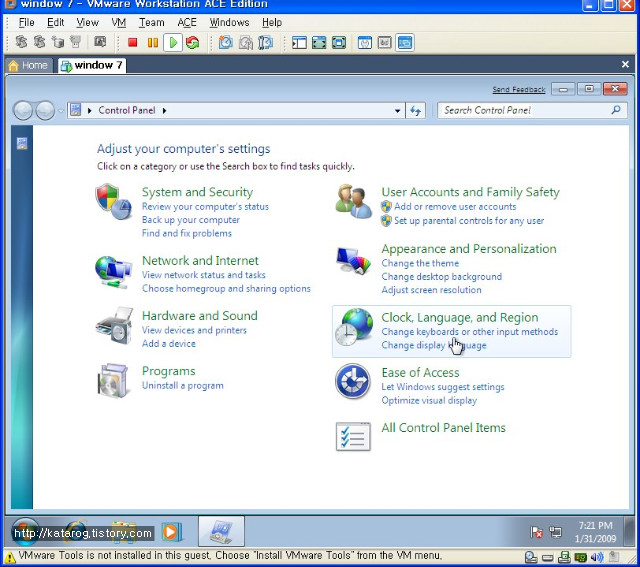
Task: Open View network status and tasks
Action: pos(204,275)
